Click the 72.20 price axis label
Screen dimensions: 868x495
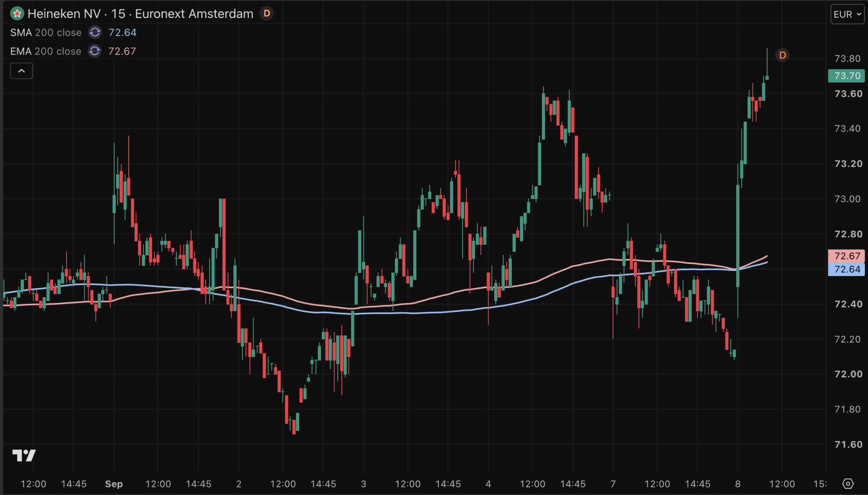(847, 339)
